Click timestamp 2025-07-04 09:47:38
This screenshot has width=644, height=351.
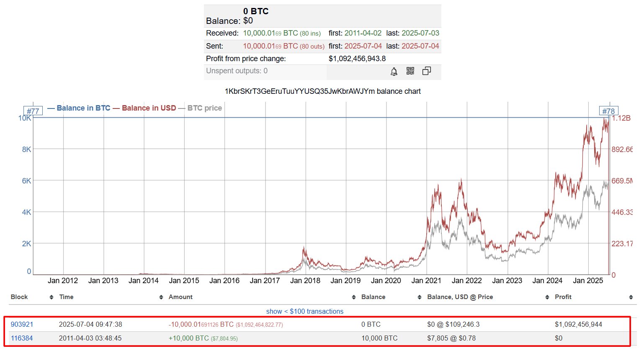pyautogui.click(x=90, y=325)
